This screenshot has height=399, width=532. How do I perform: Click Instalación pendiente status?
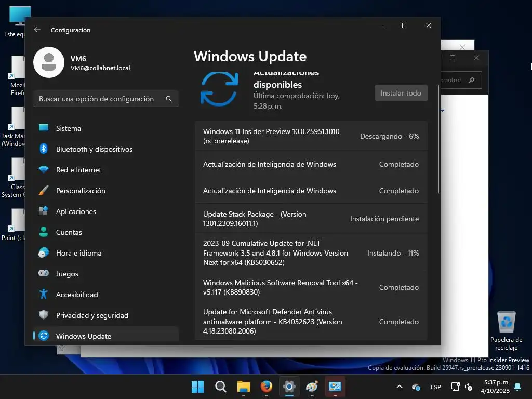pos(384,219)
